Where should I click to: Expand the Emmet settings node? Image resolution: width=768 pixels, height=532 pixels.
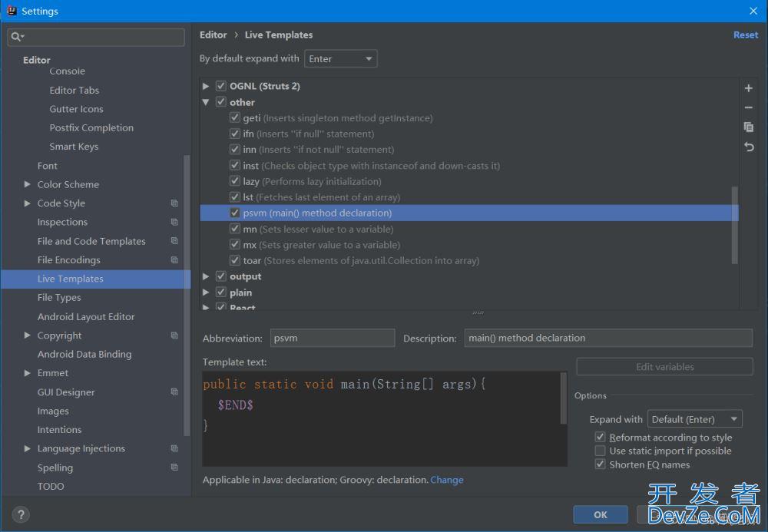click(x=27, y=373)
